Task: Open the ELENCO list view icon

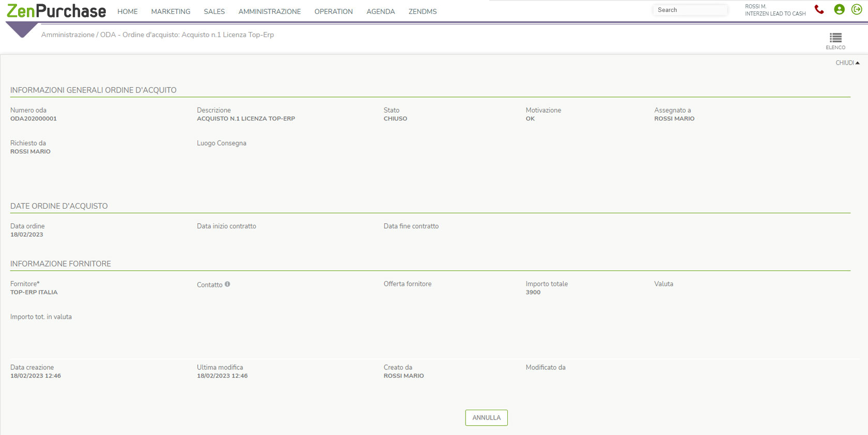Action: pos(835,40)
